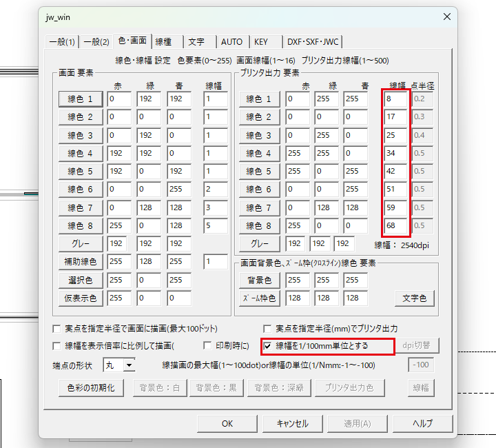Edit screen line width field for 線色 8
This screenshot has width=496, height=448.
[x=216, y=225]
